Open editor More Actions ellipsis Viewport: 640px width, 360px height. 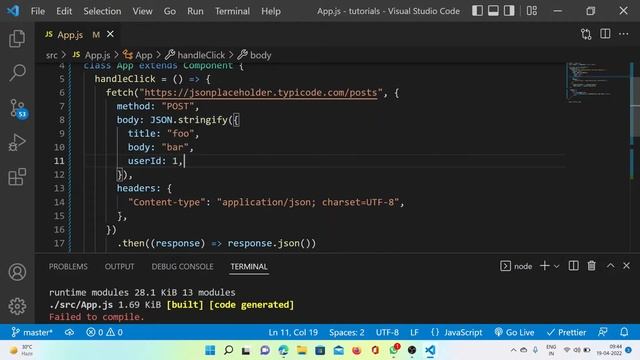pos(624,34)
